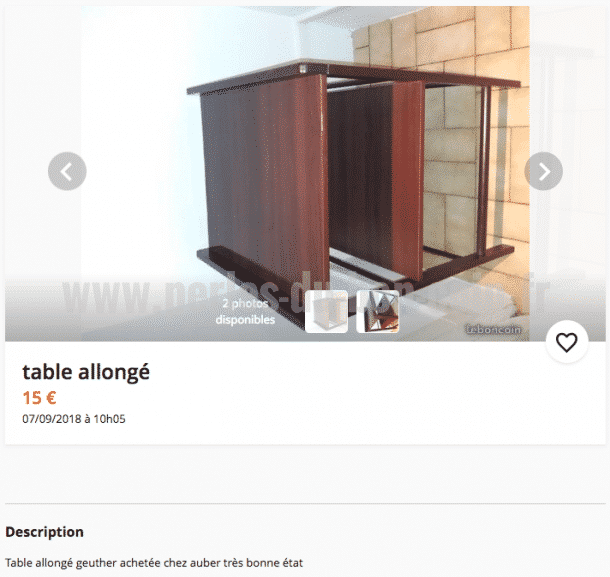Click the orange 15 € price
This screenshot has width=610, height=577.
tap(39, 398)
